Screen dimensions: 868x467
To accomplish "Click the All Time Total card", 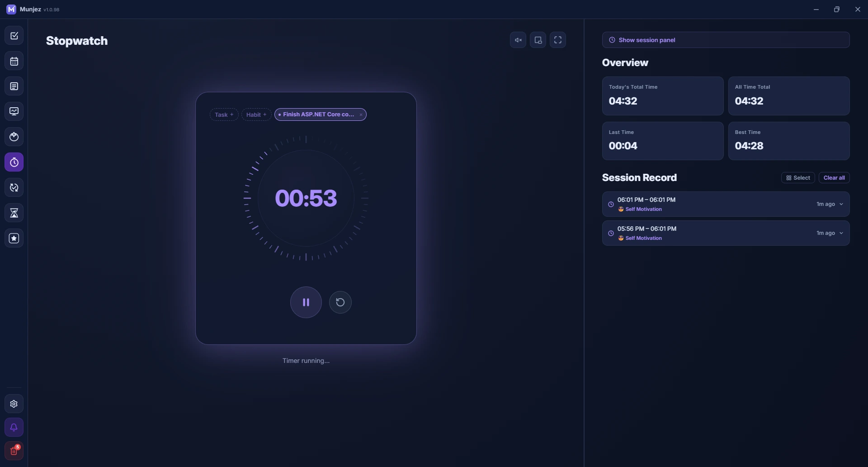I will coord(789,96).
